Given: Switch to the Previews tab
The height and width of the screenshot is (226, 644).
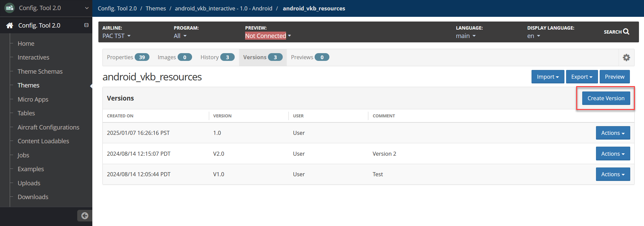Looking at the screenshot, I should tap(310, 57).
